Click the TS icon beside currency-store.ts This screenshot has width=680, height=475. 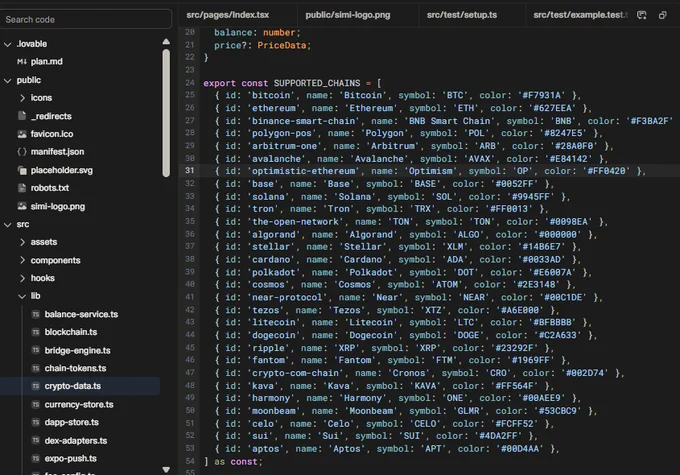[36, 404]
